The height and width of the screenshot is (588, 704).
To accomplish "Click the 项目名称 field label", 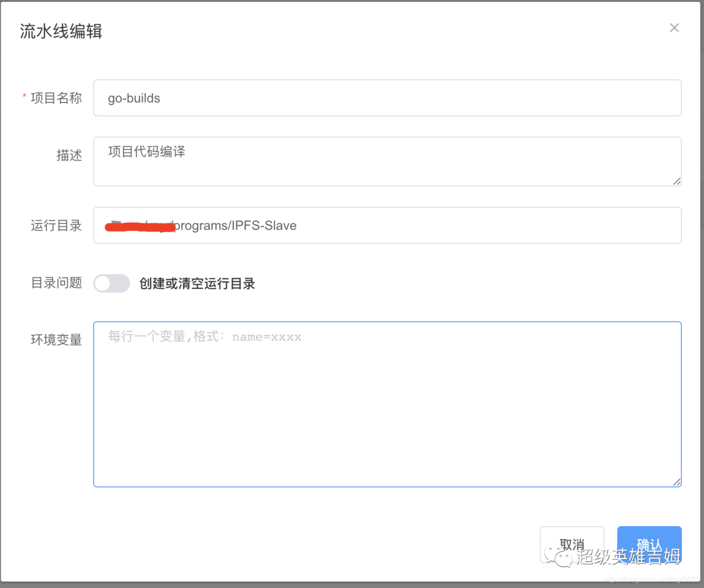I will pos(56,98).
